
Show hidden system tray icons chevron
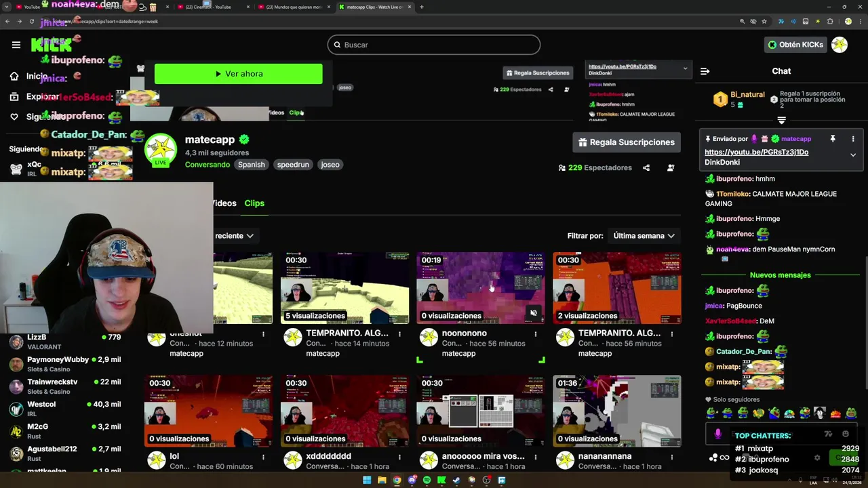coord(790,481)
